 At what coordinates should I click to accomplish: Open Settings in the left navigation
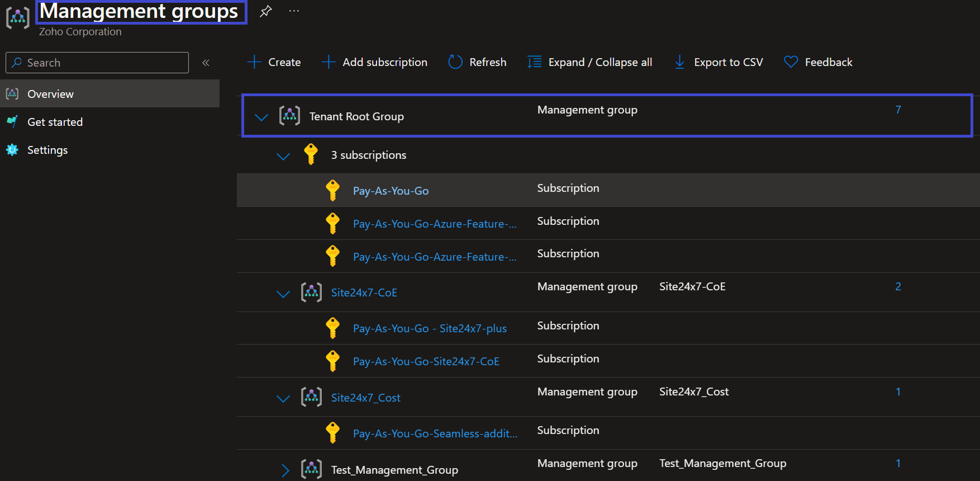(47, 150)
